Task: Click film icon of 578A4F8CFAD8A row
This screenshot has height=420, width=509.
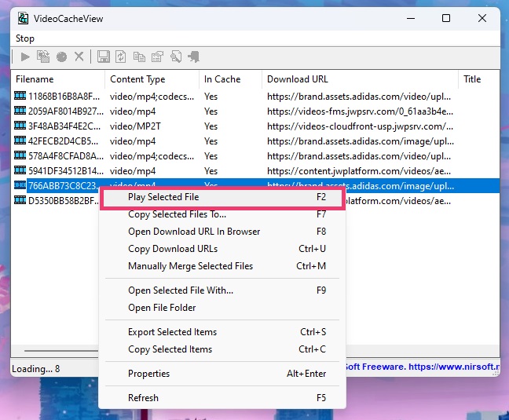Action: coord(20,155)
